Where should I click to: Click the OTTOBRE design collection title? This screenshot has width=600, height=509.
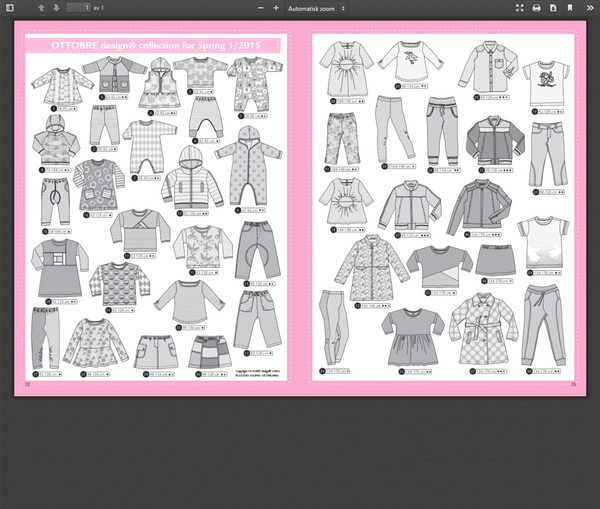[155, 46]
